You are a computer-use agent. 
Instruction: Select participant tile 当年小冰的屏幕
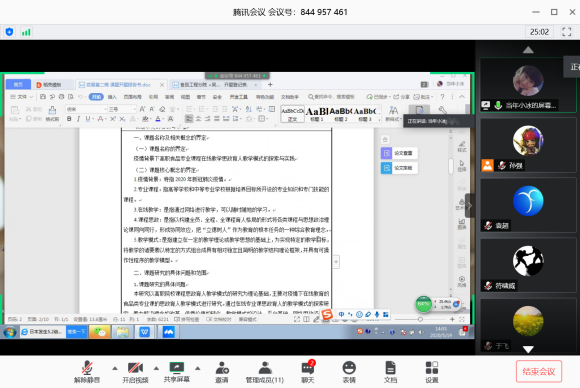[x=528, y=85]
